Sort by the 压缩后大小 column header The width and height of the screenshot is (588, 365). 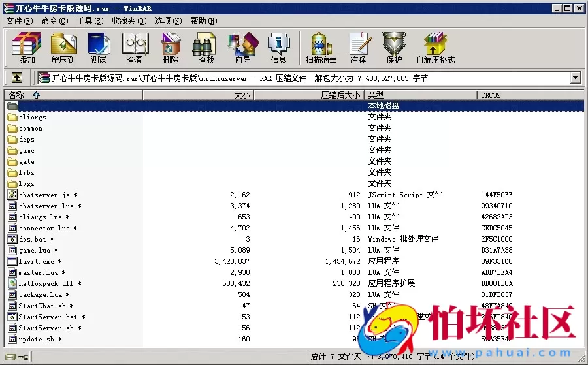click(310, 95)
